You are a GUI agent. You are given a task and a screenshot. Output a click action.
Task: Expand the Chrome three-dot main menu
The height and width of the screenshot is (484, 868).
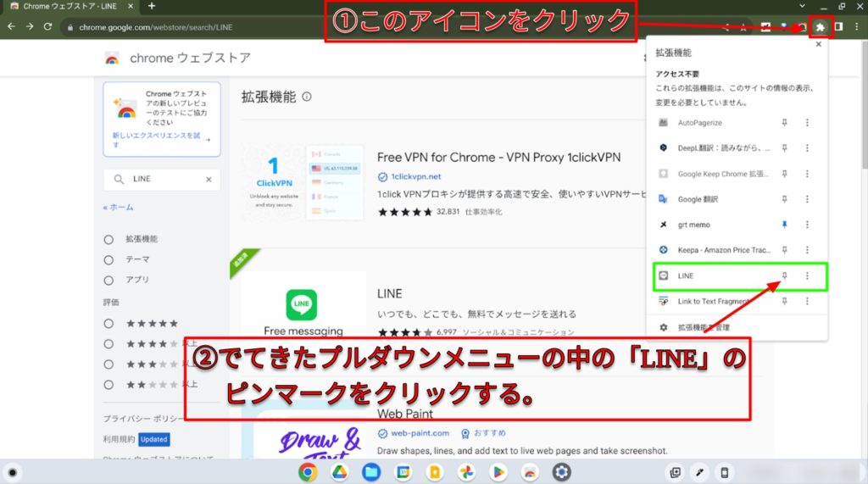[x=856, y=27]
